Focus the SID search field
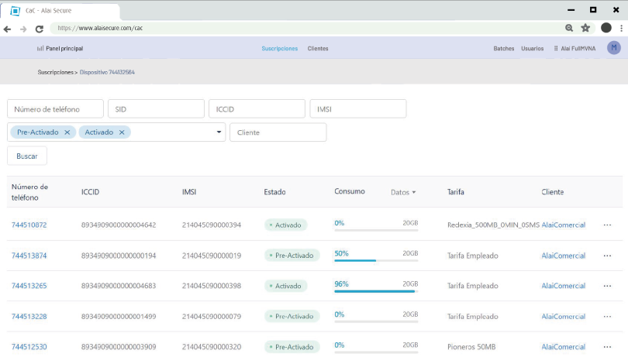Image resolution: width=628 pixels, height=364 pixels. (156, 108)
